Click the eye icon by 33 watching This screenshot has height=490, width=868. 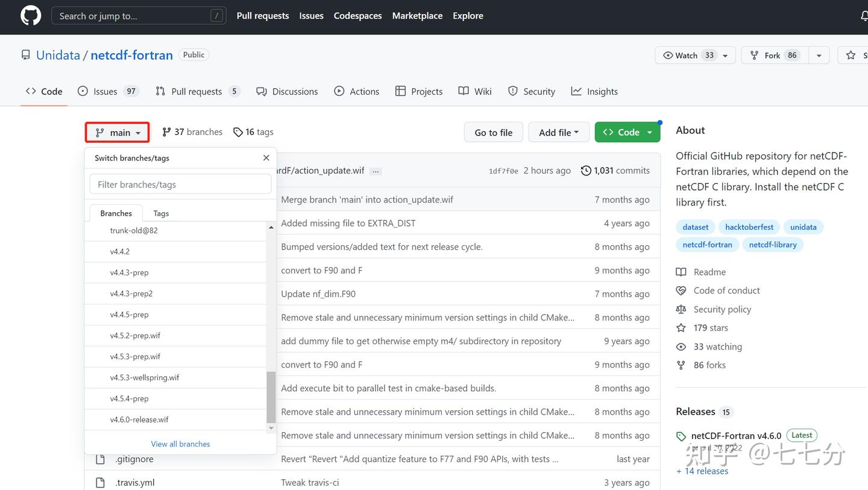click(681, 347)
